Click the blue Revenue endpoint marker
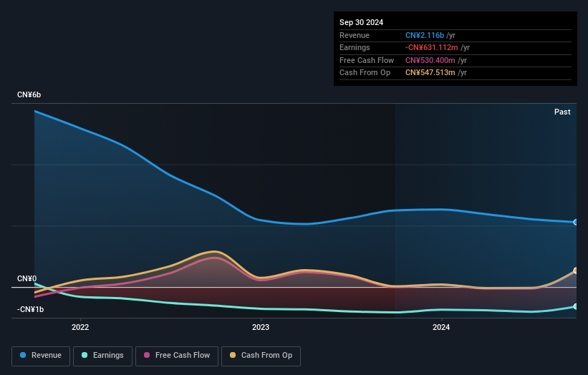Screen dimensions: 588x375 coord(576,222)
